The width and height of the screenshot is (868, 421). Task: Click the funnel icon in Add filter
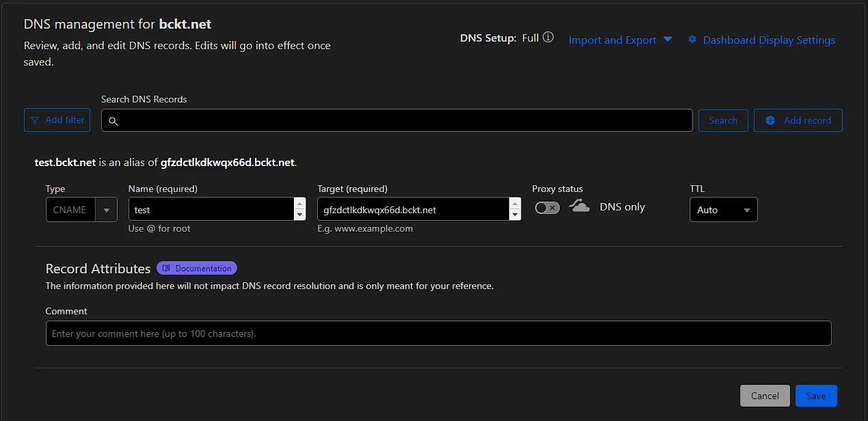35,120
